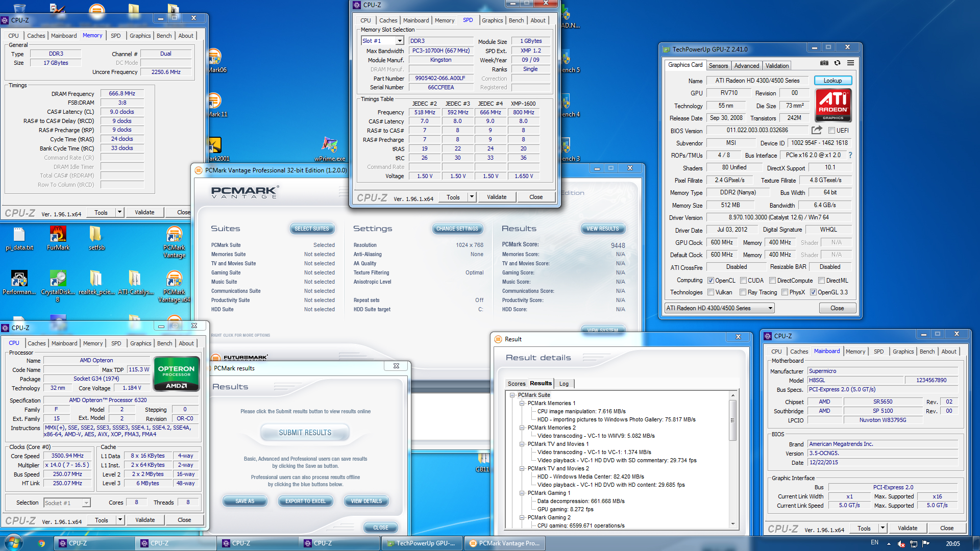Collapse the PCMark Suite tree node
980x551 pixels.
512,395
